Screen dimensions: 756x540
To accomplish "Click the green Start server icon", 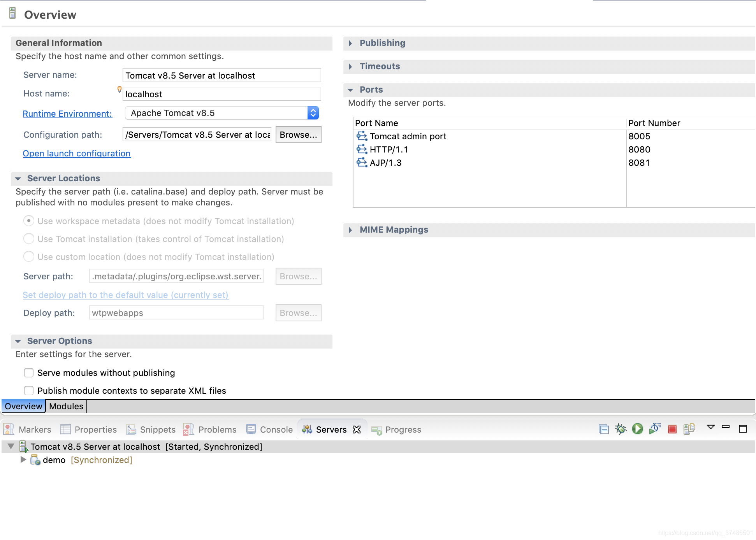I will pos(638,429).
